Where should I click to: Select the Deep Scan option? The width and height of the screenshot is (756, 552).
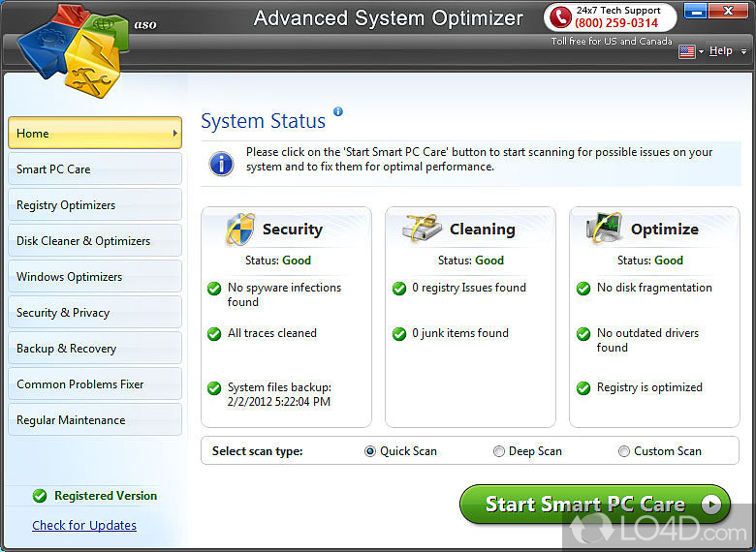(x=499, y=451)
